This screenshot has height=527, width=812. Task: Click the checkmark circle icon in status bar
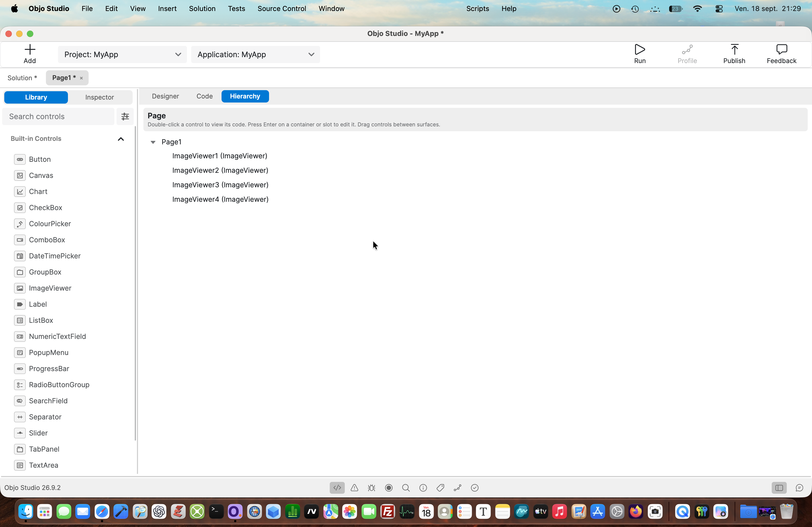(x=474, y=488)
